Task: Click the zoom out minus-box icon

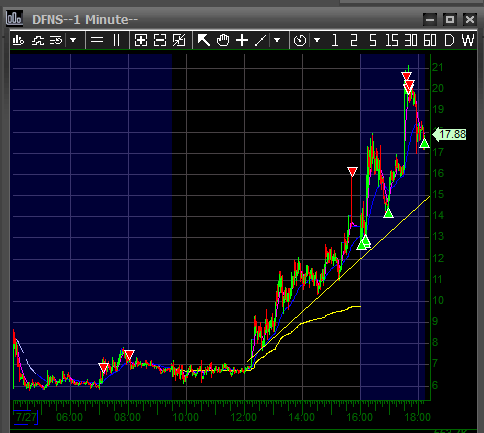Action: point(160,41)
